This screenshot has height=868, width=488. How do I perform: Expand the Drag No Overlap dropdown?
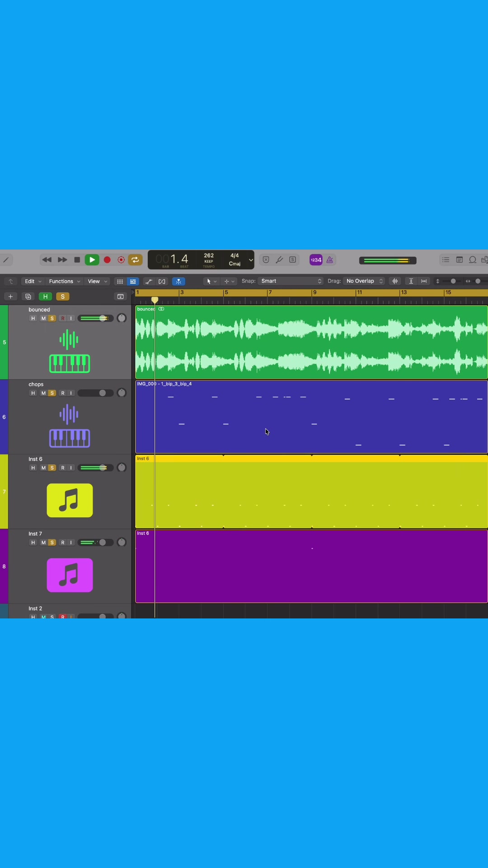(x=364, y=281)
